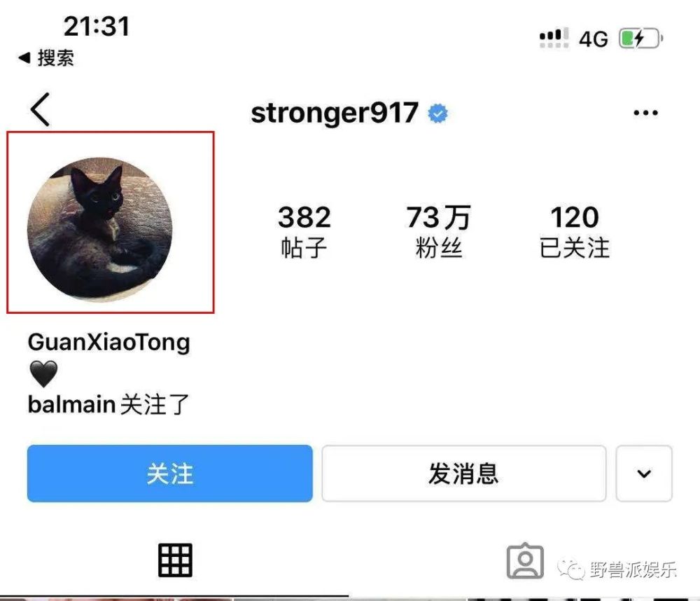
Task: Tap the back arrow icon
Action: tap(40, 109)
